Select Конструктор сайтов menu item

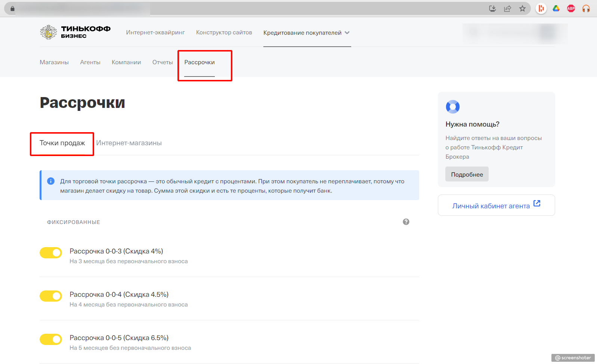pos(224,32)
